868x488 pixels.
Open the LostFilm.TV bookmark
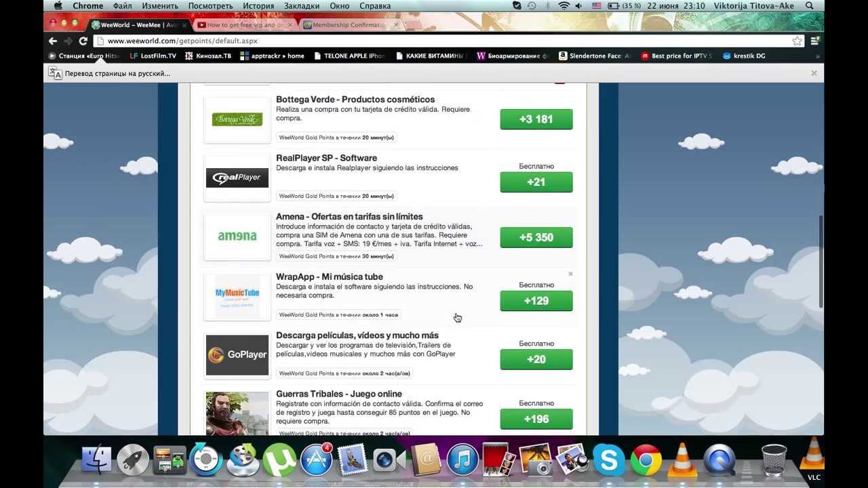coord(153,56)
